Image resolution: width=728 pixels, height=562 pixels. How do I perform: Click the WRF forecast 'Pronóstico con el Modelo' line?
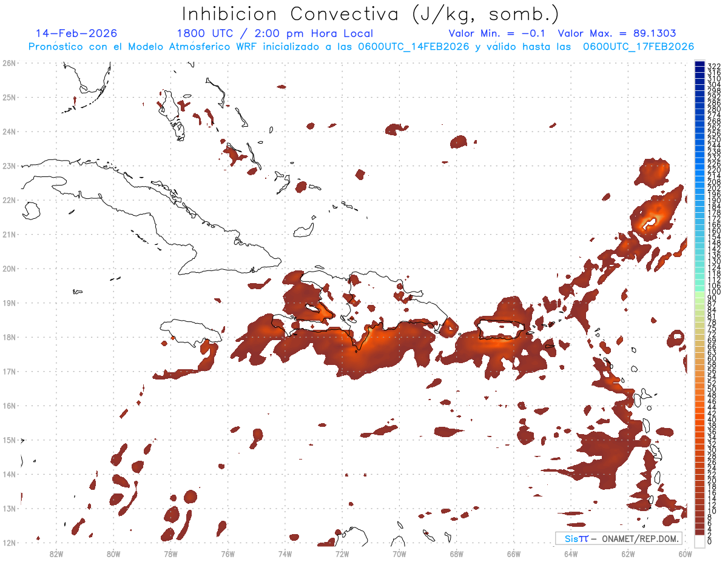coord(362,47)
